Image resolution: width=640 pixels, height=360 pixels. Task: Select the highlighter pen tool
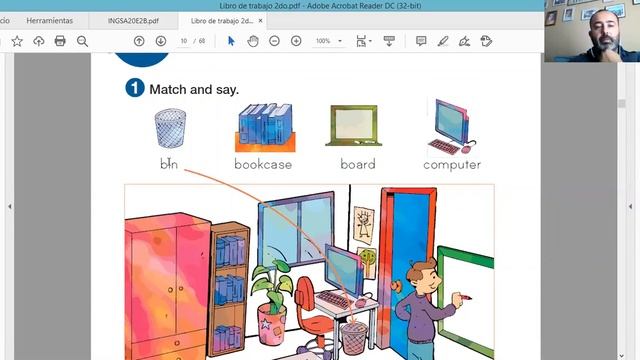tap(443, 41)
